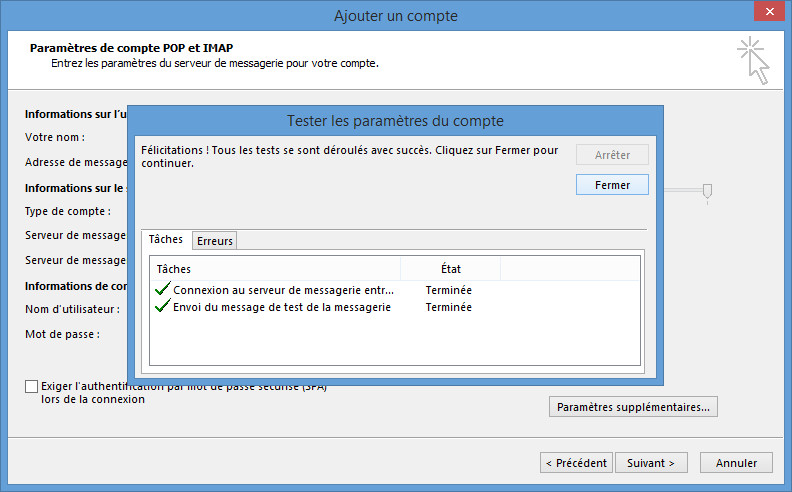
Task: Click the green checkmark beside Connexion au serveur
Action: coord(163,290)
